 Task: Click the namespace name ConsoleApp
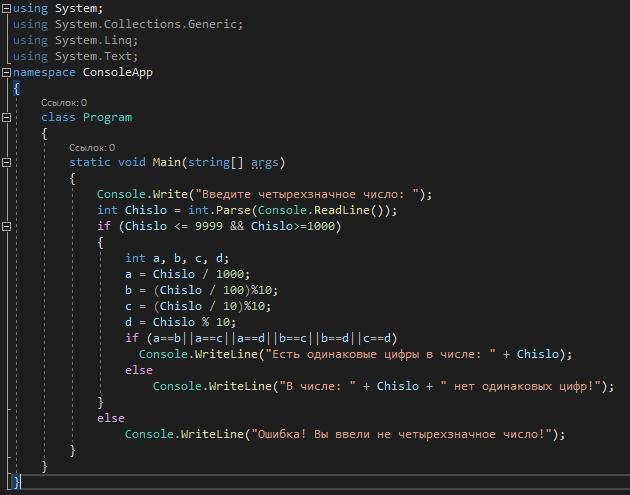pos(118,73)
